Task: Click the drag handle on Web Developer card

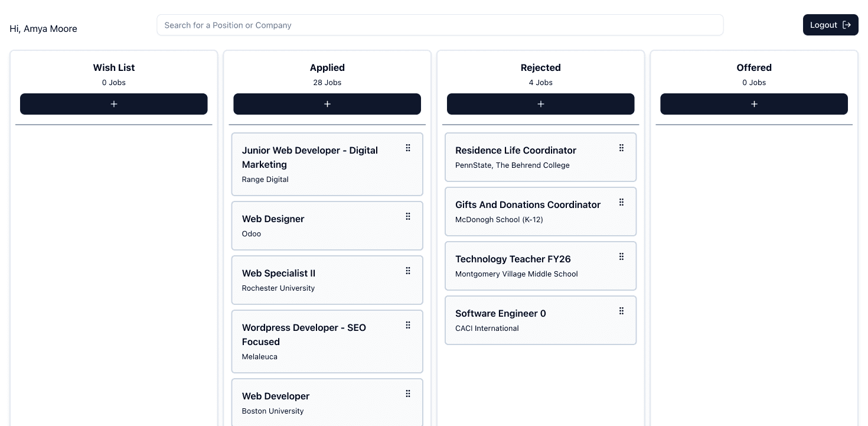Action: pos(408,394)
